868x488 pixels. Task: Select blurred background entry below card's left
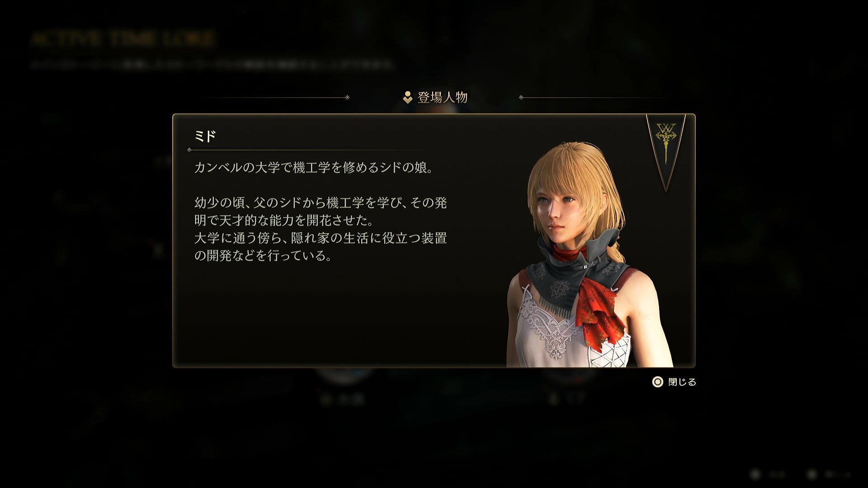tap(343, 399)
